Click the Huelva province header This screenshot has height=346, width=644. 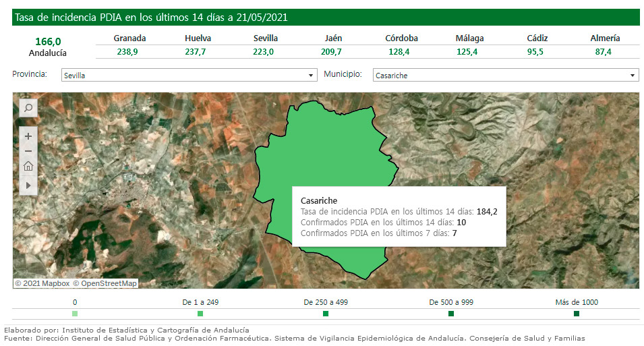pyautogui.click(x=198, y=38)
